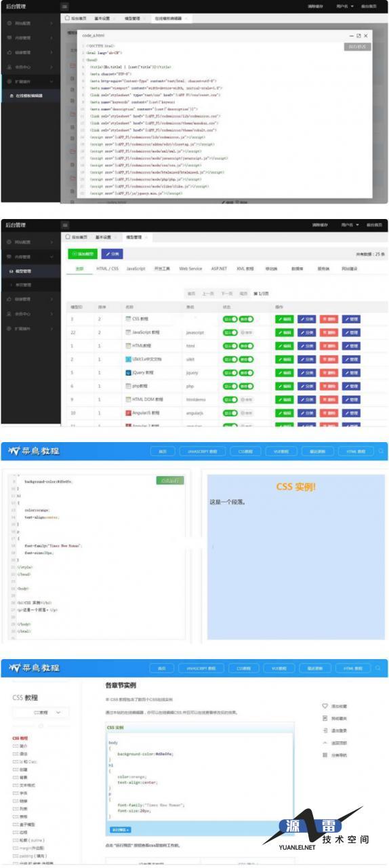The image size is (389, 868).
Task: Toggle leftmost status switch in jQuery 教程 row
Action: click(x=230, y=373)
